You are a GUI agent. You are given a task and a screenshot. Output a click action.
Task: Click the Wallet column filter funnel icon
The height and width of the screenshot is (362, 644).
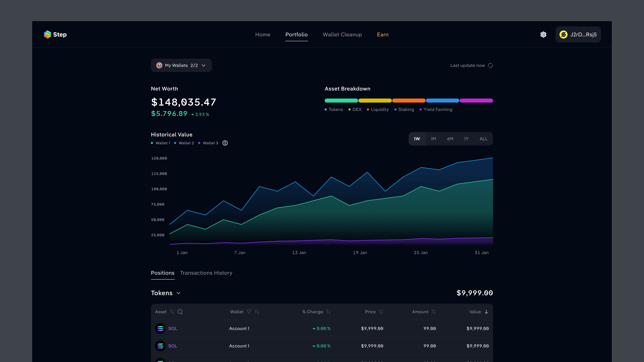click(x=249, y=312)
